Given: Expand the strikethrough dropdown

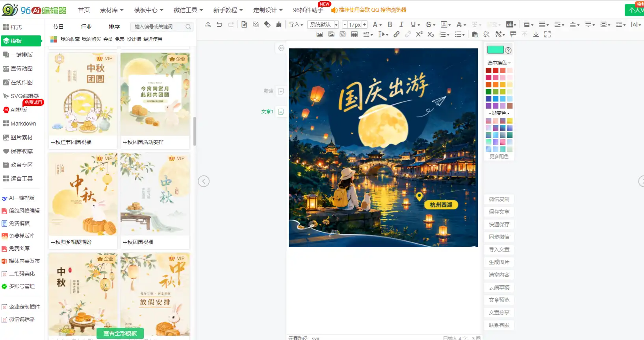Looking at the screenshot, I should [434, 25].
